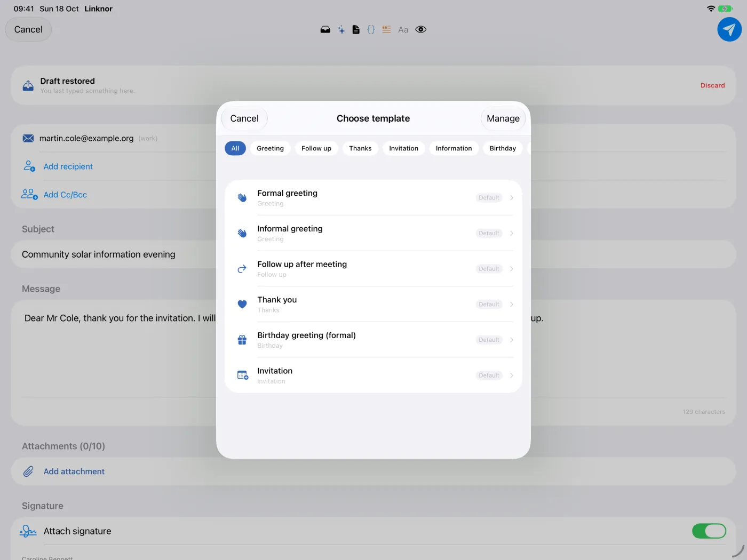This screenshot has height=560, width=747.
Task: Tap the paperclip Add attachment icon
Action: point(28,471)
